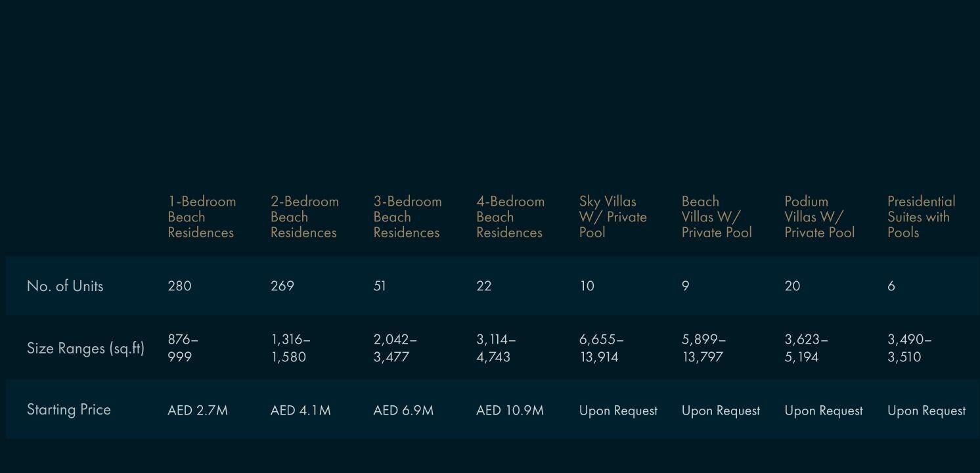Click the 3-Bedroom Beach Residences header
Screen dimensions: 980x473
pyautogui.click(x=407, y=217)
